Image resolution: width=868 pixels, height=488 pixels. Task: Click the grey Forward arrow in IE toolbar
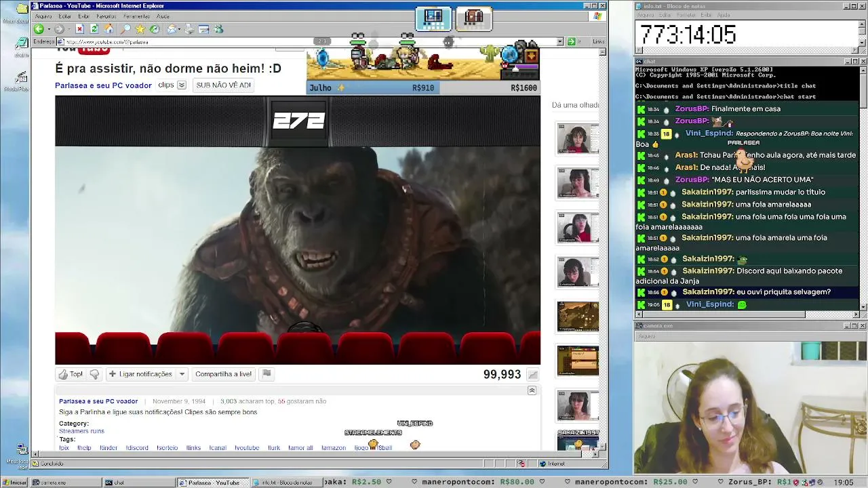59,29
